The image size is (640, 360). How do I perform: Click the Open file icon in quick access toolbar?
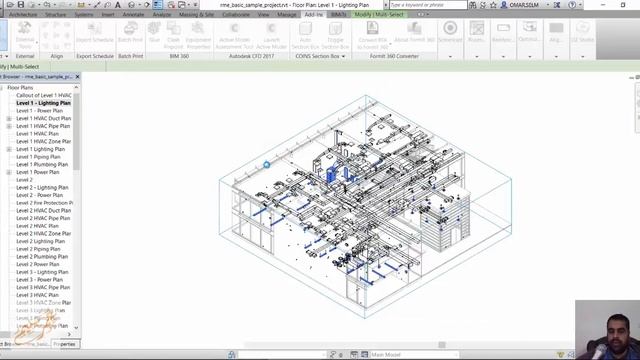10,5
